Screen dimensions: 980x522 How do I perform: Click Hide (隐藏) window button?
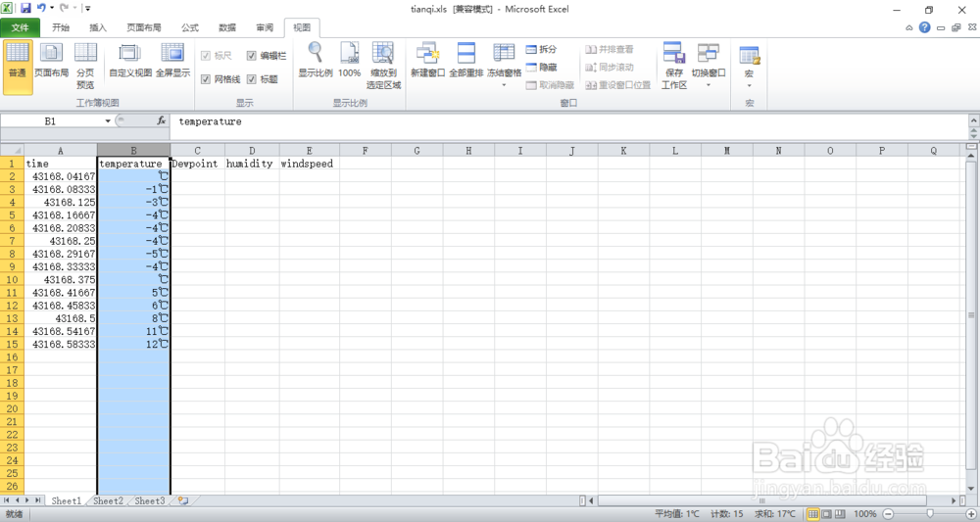point(541,67)
